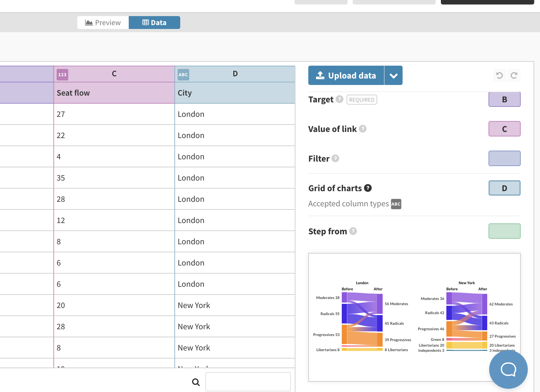Viewport: 540px width, 392px height.
Task: Open the Filter help icon
Action: pyautogui.click(x=335, y=158)
